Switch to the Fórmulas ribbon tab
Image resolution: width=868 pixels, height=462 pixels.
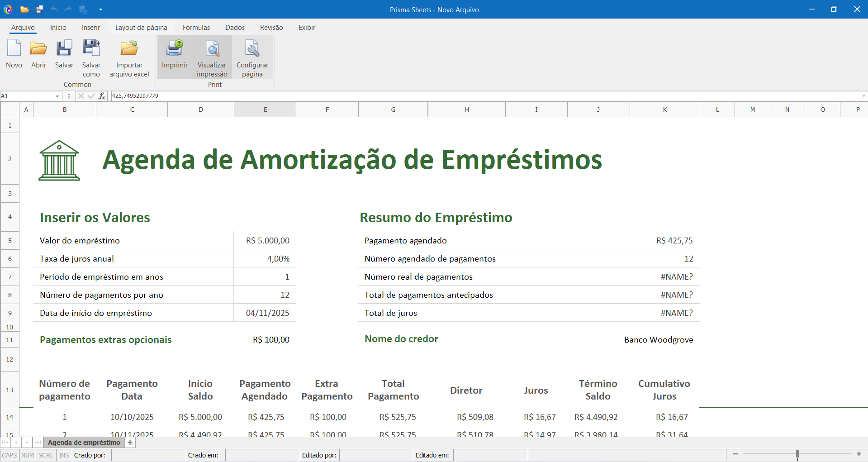(x=196, y=28)
